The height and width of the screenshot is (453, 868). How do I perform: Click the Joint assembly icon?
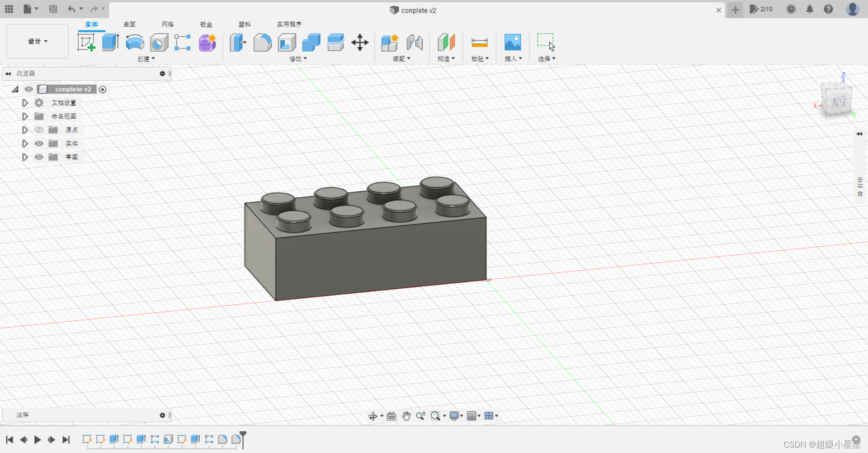tap(414, 43)
